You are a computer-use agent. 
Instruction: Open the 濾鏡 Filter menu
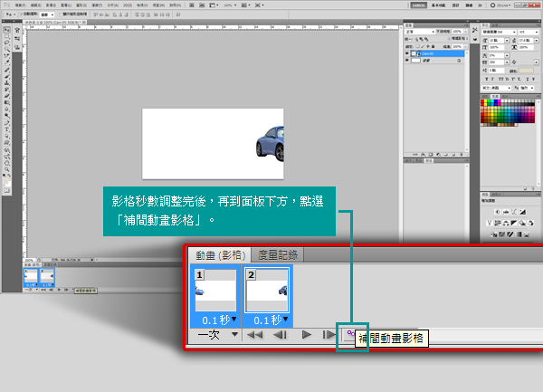click(x=97, y=5)
